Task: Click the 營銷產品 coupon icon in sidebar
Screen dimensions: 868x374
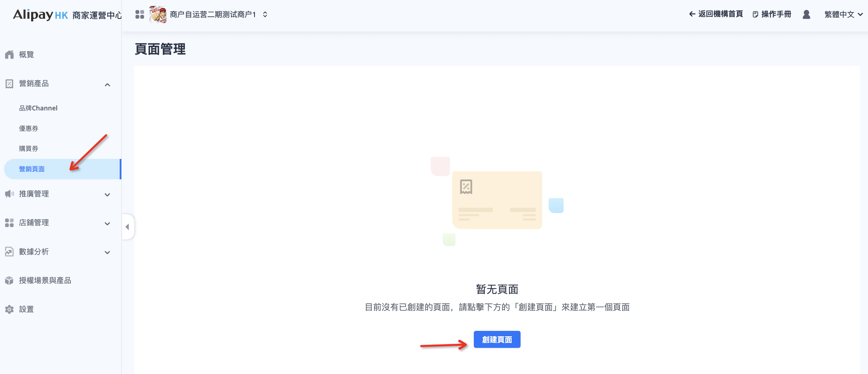Action: [9, 84]
